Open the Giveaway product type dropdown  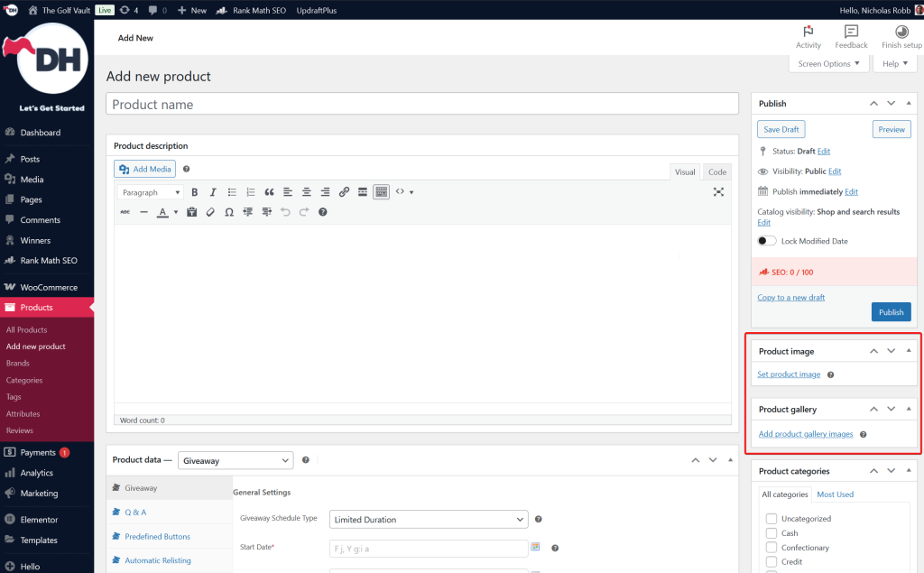coord(236,460)
